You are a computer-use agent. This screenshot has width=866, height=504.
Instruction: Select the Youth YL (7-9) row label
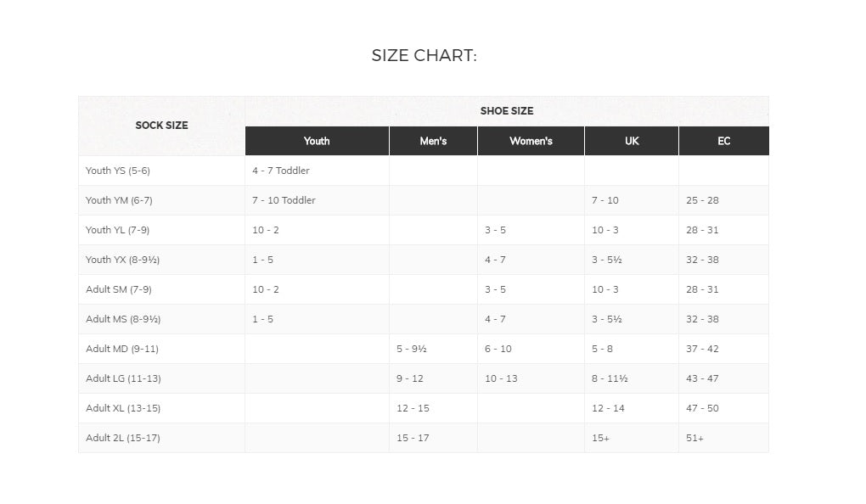[x=118, y=230]
